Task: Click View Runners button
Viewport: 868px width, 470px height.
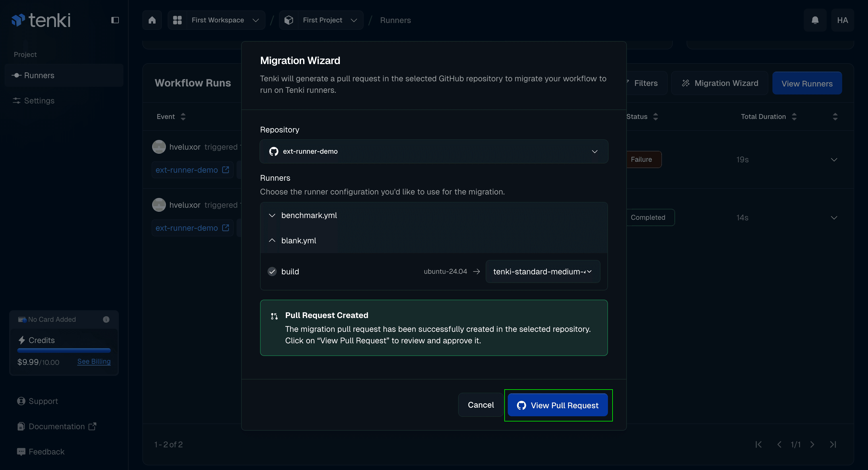Action: point(807,83)
